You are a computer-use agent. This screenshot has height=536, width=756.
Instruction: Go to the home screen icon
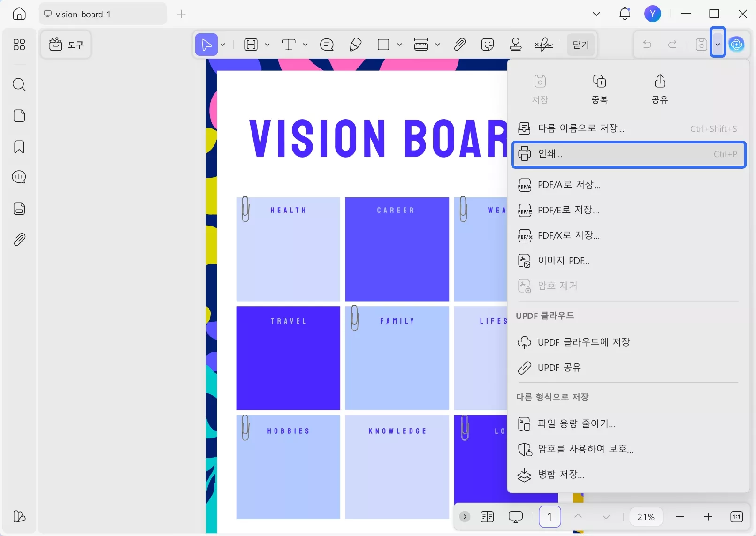tap(19, 14)
